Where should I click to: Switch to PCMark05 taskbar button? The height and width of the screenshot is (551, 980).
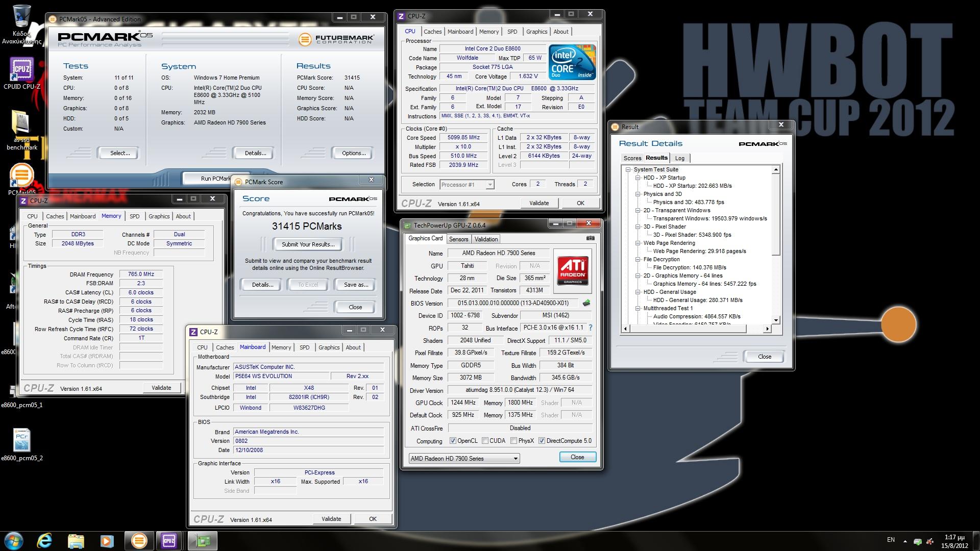click(139, 540)
